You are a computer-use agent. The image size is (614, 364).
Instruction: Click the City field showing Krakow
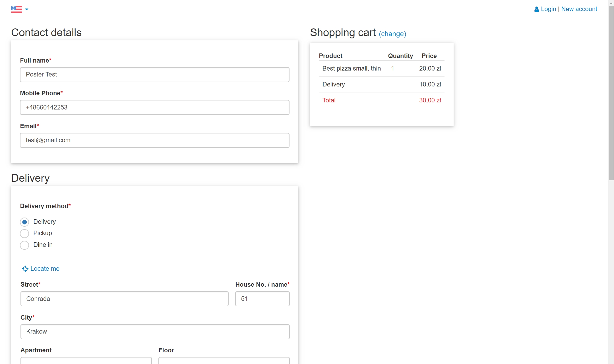154,332
